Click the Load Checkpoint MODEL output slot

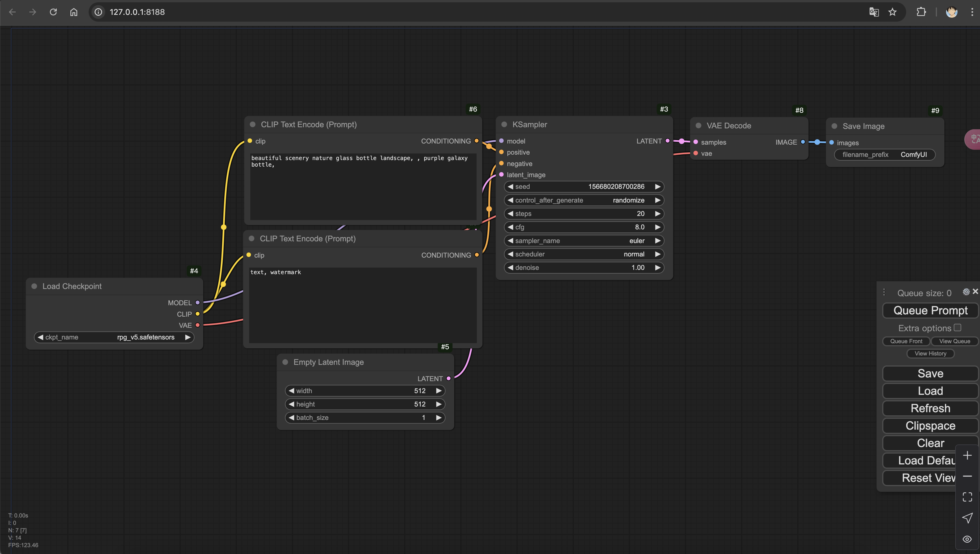(x=198, y=303)
